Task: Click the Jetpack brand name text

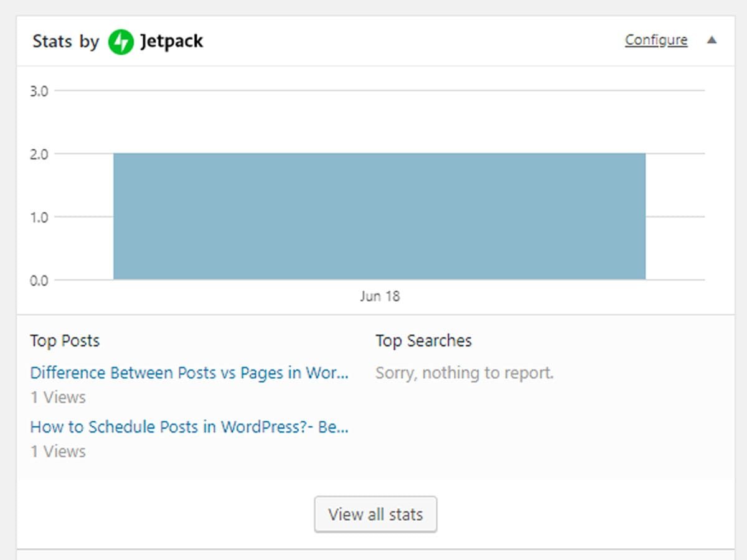Action: click(x=172, y=42)
